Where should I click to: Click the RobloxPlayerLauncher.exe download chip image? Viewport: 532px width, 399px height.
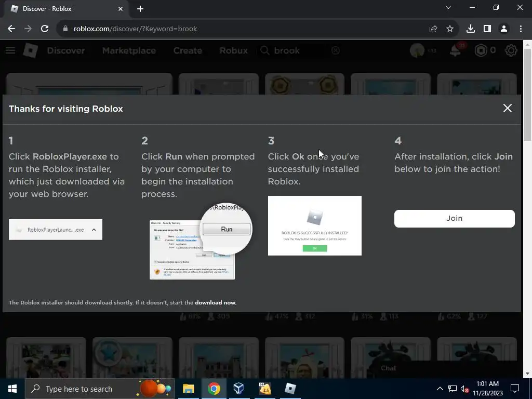[x=56, y=230]
